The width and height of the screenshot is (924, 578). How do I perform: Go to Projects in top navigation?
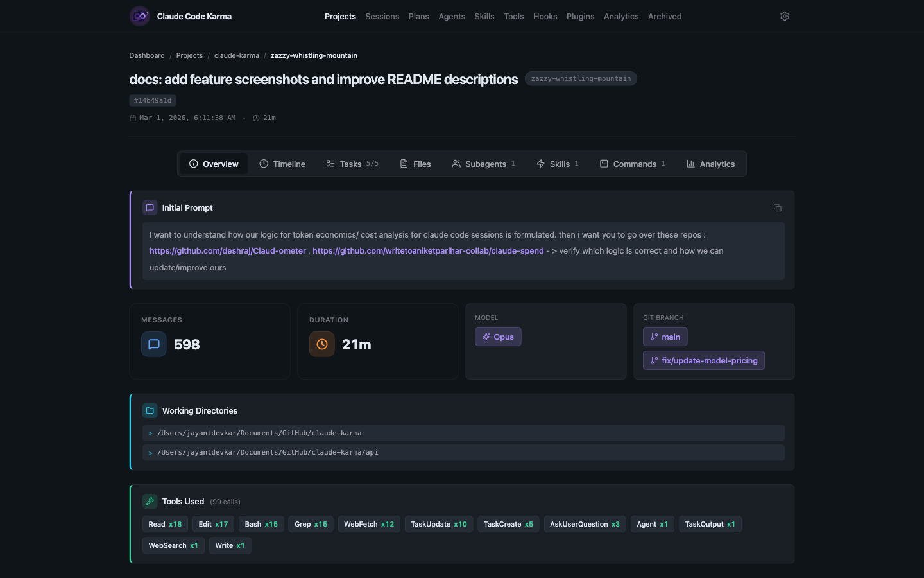click(x=340, y=16)
